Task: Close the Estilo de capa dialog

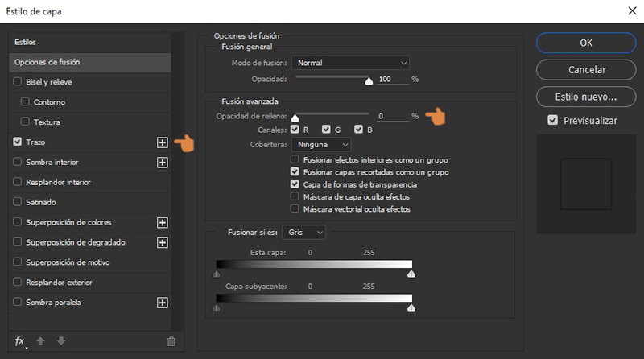Action: coord(633,11)
